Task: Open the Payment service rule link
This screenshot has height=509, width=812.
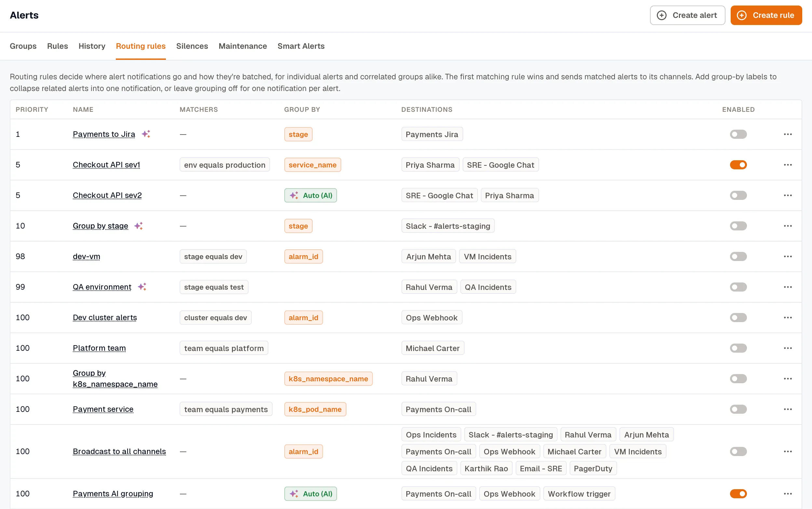Action: (x=103, y=409)
